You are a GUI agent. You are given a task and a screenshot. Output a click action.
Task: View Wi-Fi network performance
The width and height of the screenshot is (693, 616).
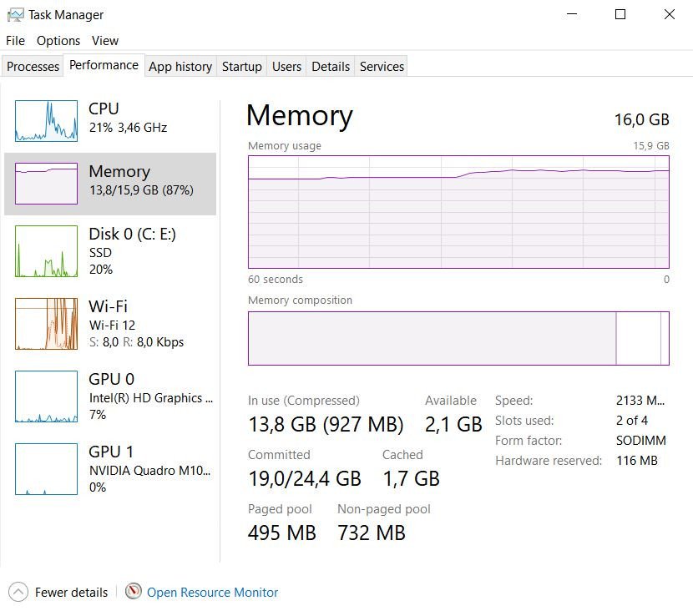[109, 323]
